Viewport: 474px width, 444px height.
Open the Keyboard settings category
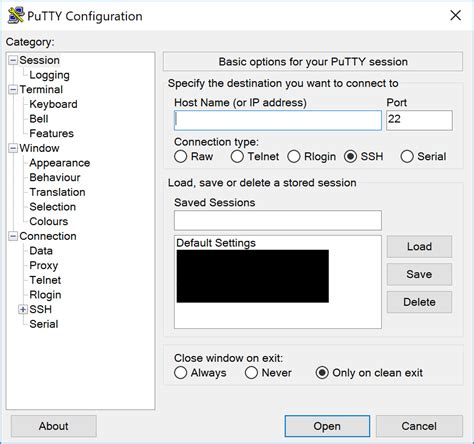click(x=53, y=104)
